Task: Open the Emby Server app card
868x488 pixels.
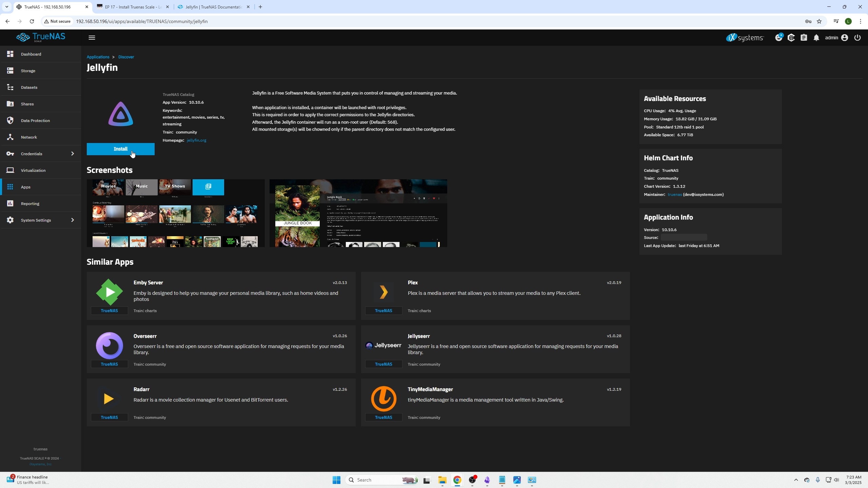Action: 221,296
